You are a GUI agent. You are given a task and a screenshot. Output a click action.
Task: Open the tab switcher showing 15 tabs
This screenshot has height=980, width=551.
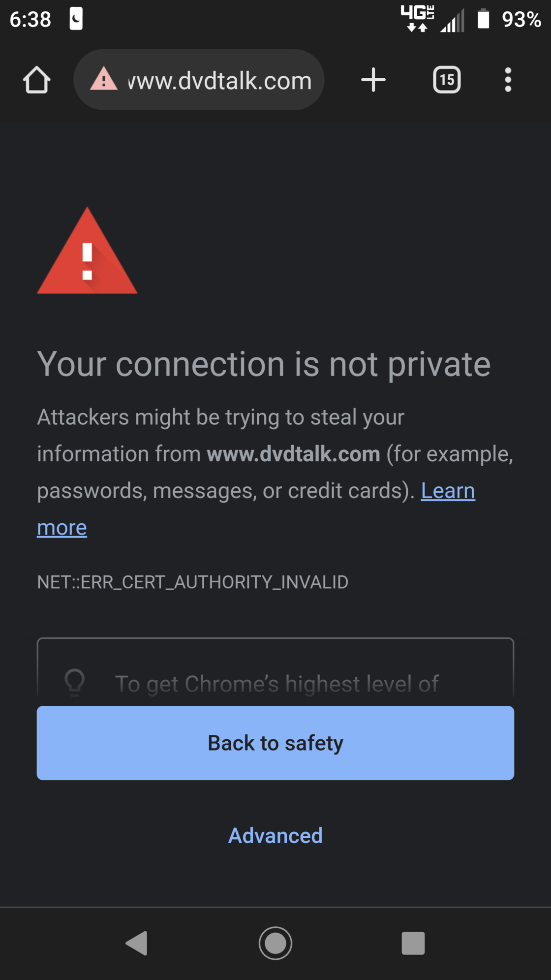pos(447,80)
